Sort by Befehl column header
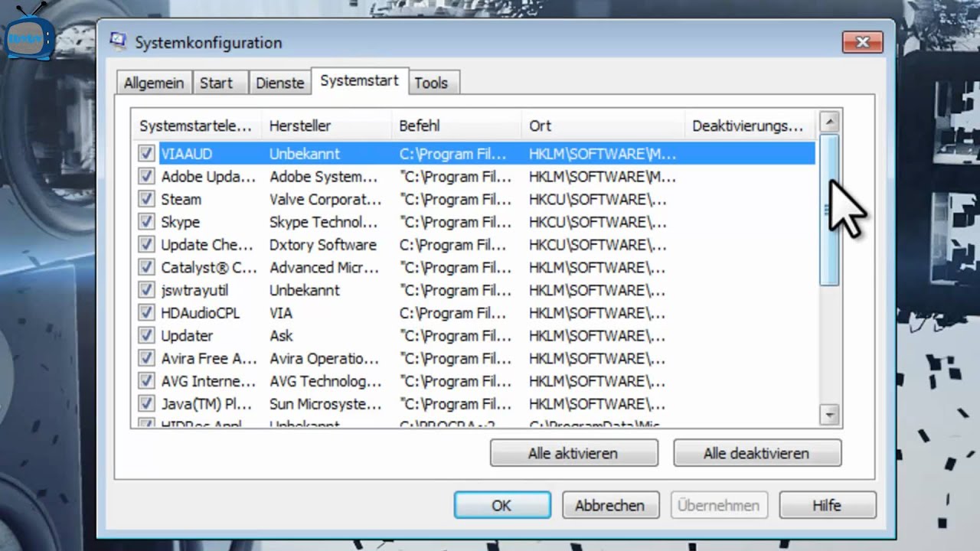The height and width of the screenshot is (551, 980). [456, 126]
